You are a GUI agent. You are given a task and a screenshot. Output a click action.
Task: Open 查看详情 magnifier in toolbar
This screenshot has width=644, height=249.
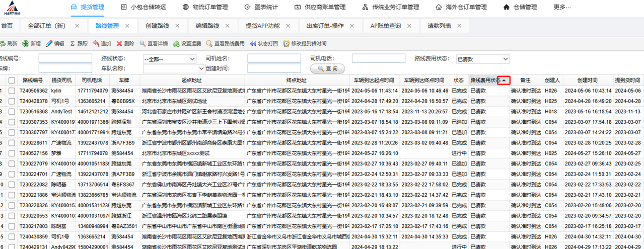(143, 44)
